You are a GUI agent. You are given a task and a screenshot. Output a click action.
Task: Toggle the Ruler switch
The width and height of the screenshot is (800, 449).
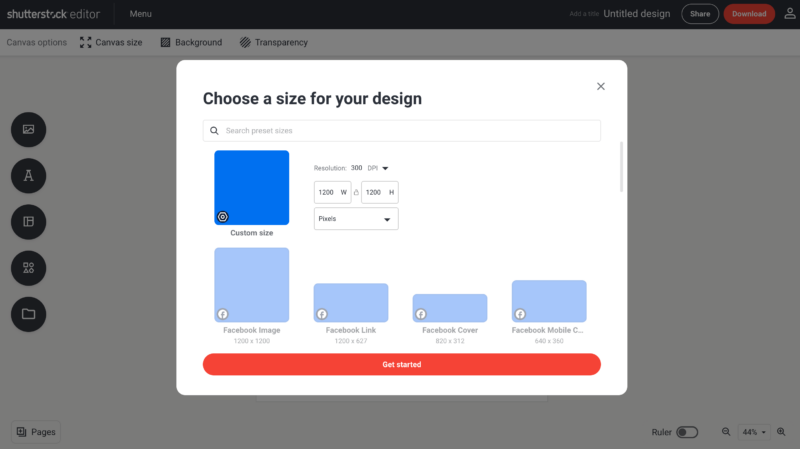coord(687,432)
